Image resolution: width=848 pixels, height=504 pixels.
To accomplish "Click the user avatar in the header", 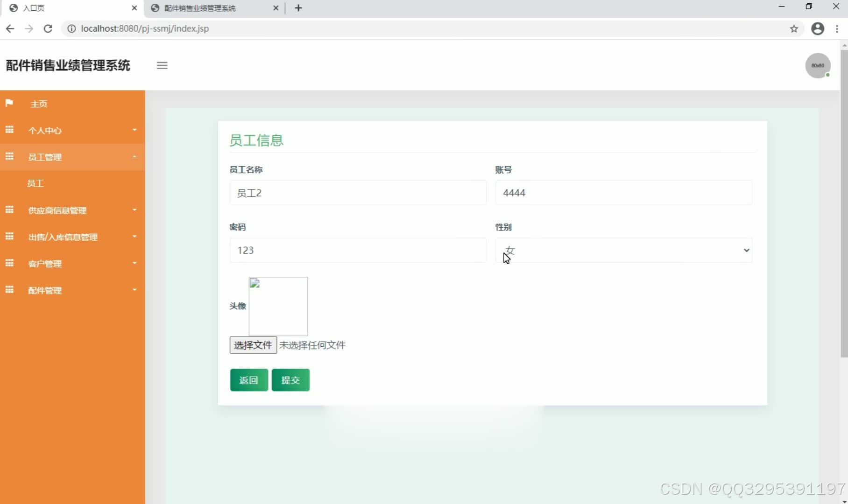I will coord(818,65).
